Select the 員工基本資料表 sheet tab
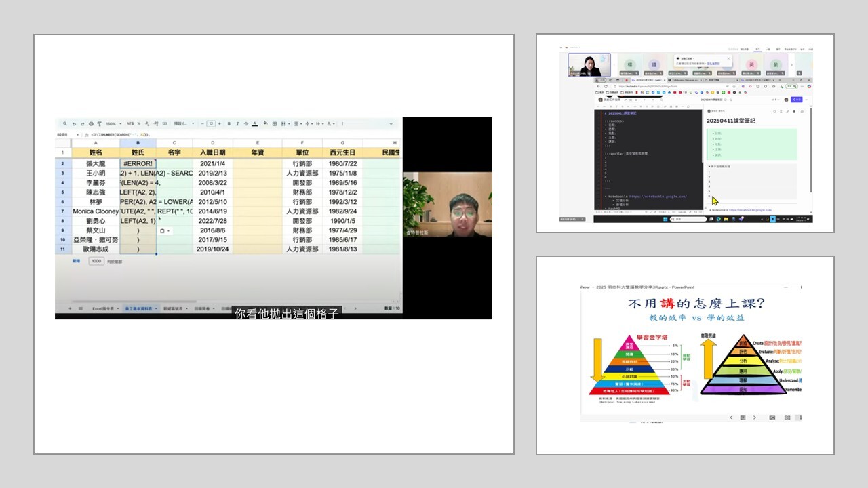The width and height of the screenshot is (868, 488). [x=140, y=308]
